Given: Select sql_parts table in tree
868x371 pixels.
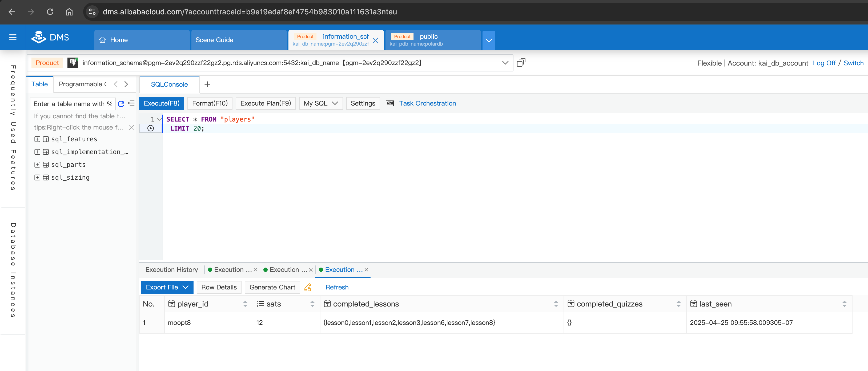Looking at the screenshot, I should pos(69,165).
